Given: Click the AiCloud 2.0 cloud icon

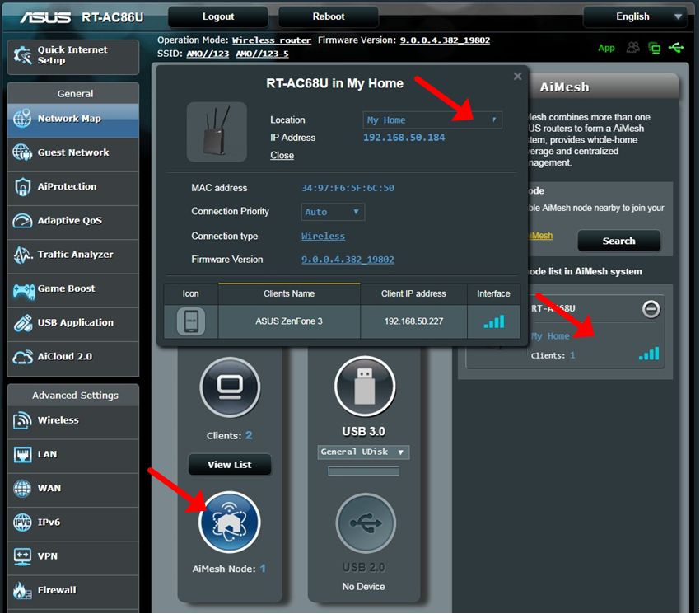Looking at the screenshot, I should click(x=22, y=357).
